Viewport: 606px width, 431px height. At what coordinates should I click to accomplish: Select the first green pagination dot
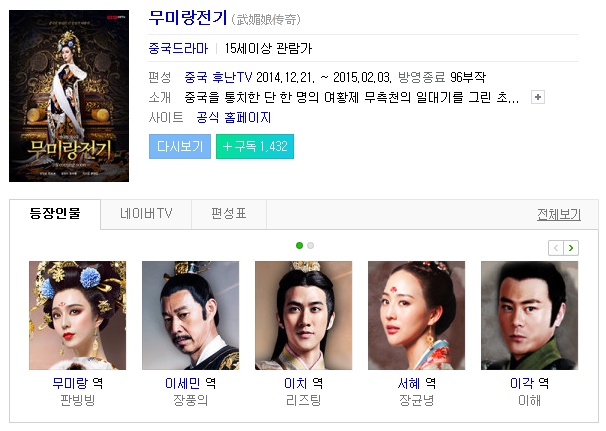(x=299, y=245)
